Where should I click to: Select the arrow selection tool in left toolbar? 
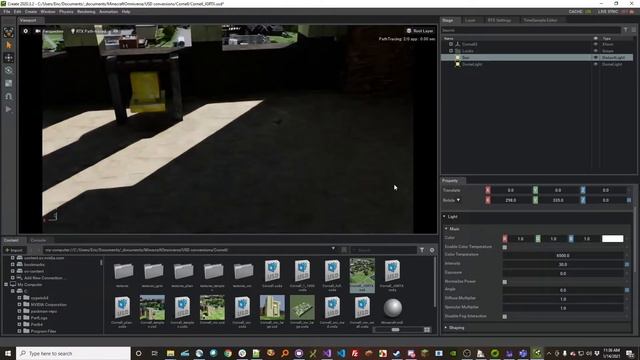click(9, 45)
